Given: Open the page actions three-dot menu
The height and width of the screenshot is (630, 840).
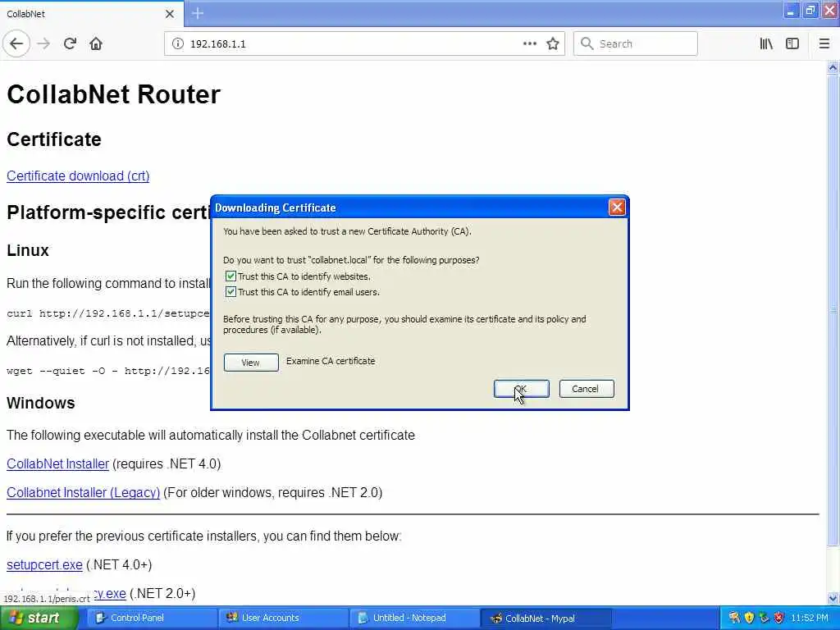Looking at the screenshot, I should [530, 44].
